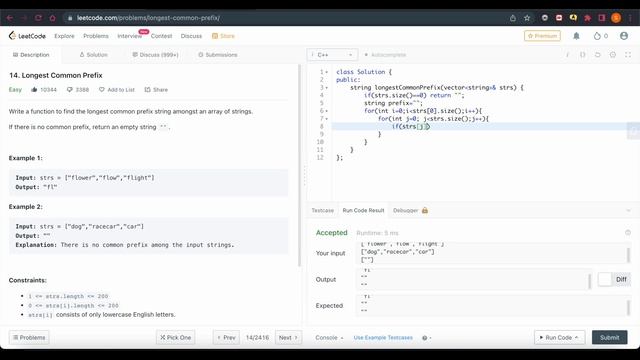Bookmark this page with the star

pos(527,18)
